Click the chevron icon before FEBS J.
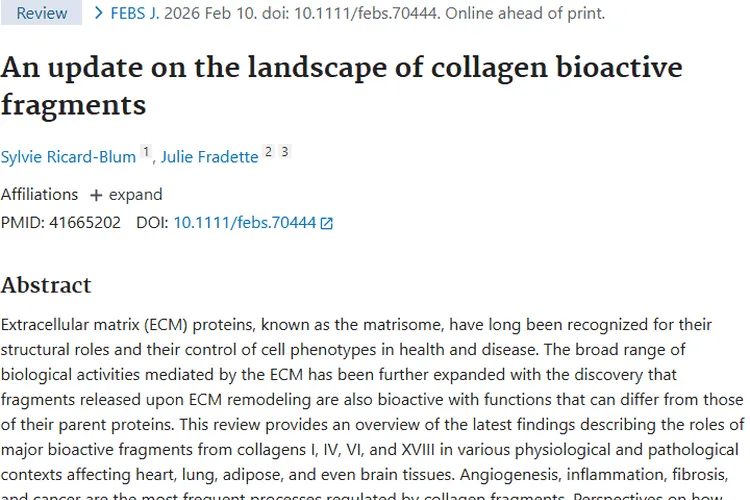The height and width of the screenshot is (500, 750). coord(98,14)
